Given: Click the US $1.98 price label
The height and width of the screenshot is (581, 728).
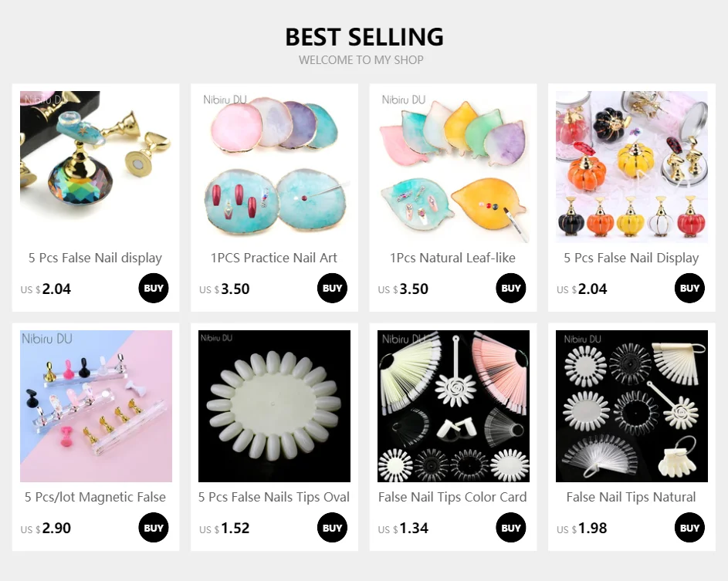Looking at the screenshot, I should tap(582, 528).
